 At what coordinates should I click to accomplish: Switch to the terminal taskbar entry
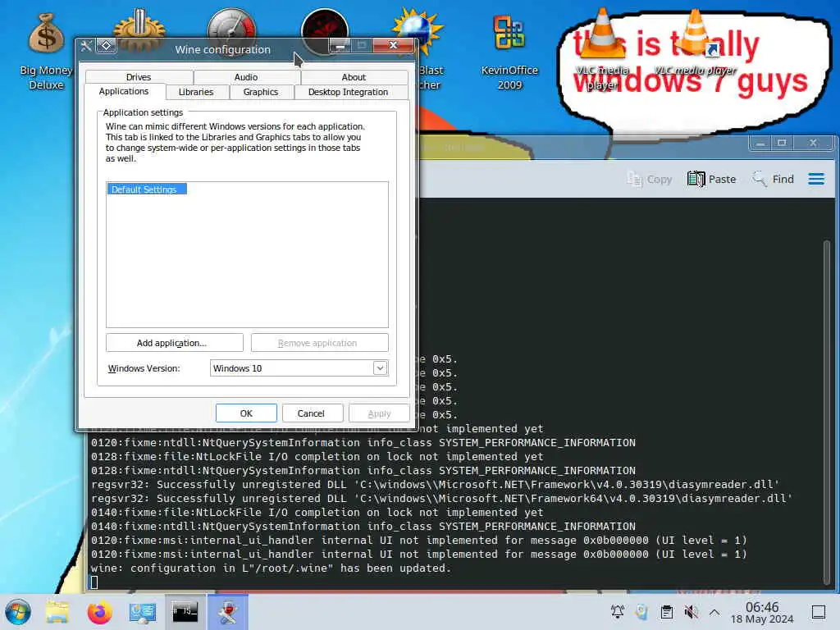click(x=185, y=612)
